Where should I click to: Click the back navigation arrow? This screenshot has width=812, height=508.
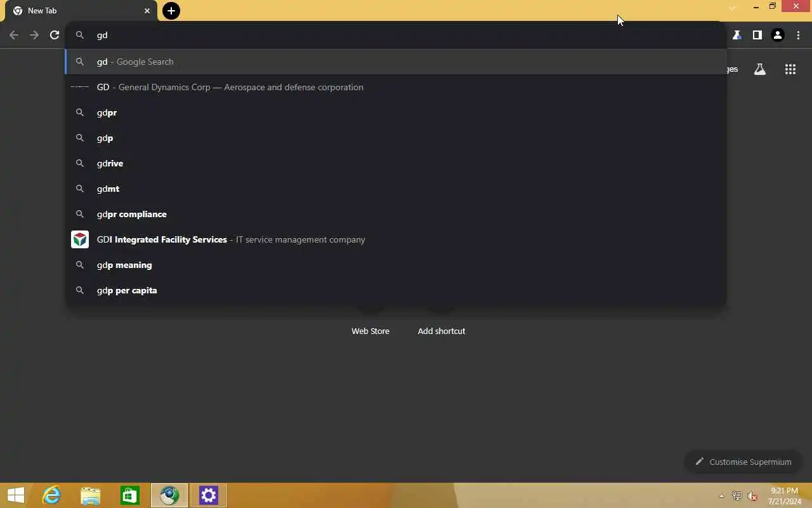(x=14, y=35)
